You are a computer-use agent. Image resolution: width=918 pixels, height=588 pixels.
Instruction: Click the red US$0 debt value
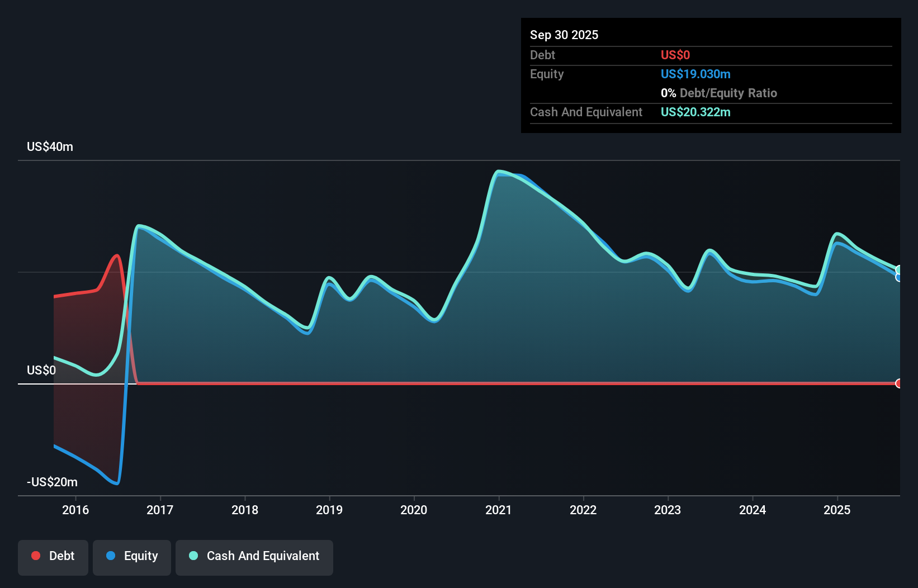[x=675, y=55]
